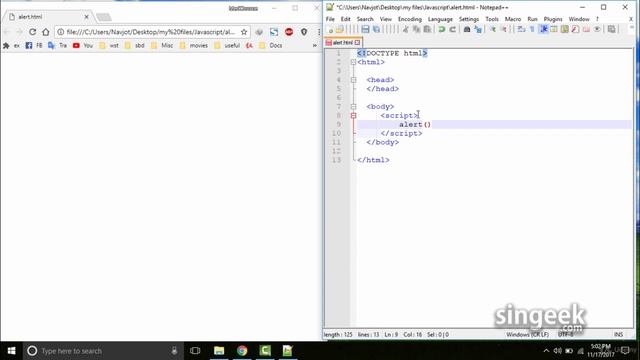Zoom in using the toolbar icon
The image size is (640, 360).
pos(493,29)
